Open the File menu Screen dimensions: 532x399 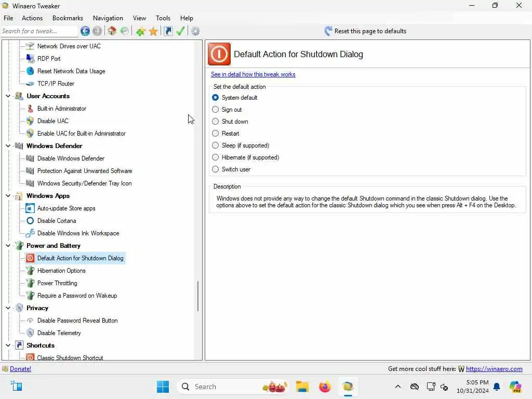8,18
